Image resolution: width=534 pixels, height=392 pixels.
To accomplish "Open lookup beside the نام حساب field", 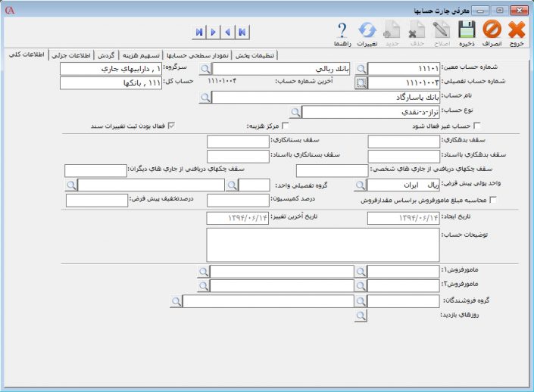I will click(204, 98).
